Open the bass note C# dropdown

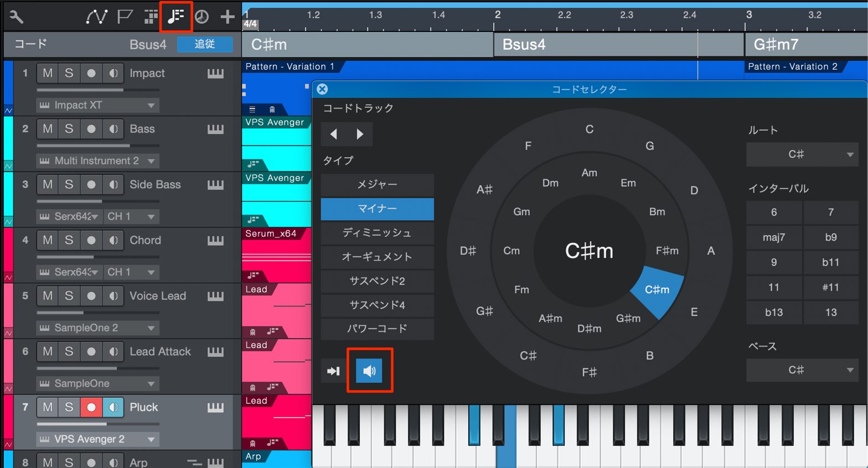click(802, 370)
